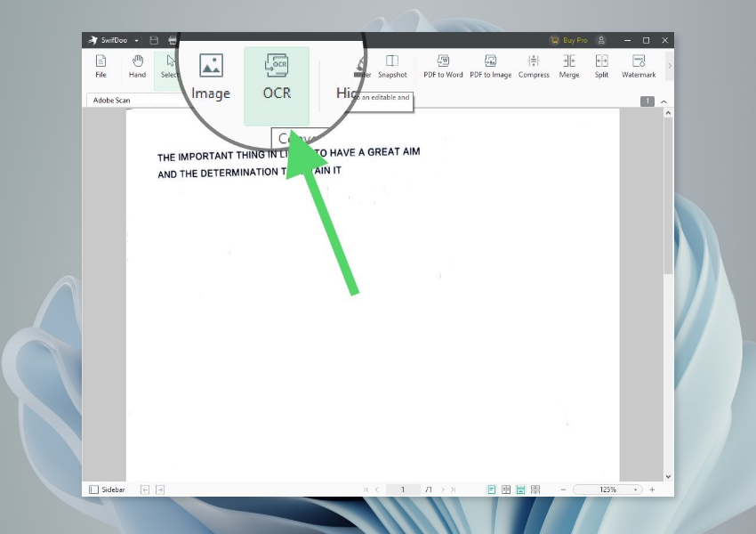The height and width of the screenshot is (534, 756).
Task: Click the open-tabs count badge showing 1
Action: coord(647,101)
